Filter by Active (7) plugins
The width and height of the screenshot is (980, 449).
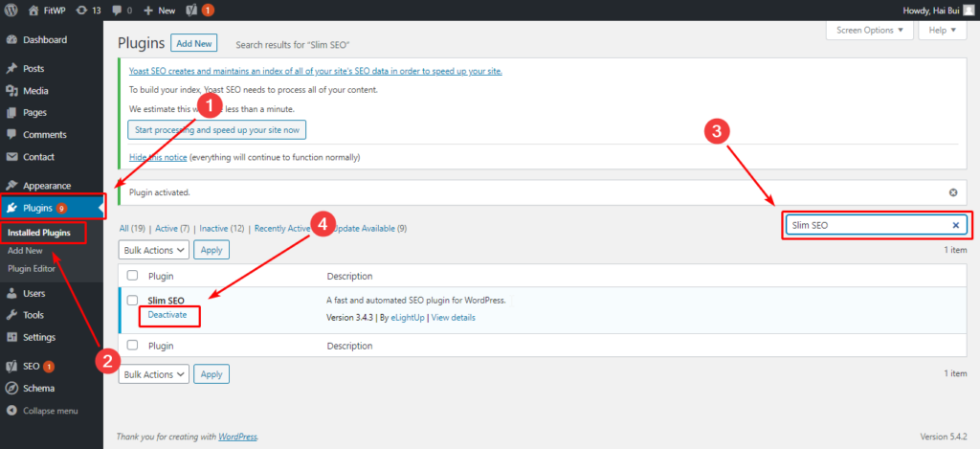(172, 229)
